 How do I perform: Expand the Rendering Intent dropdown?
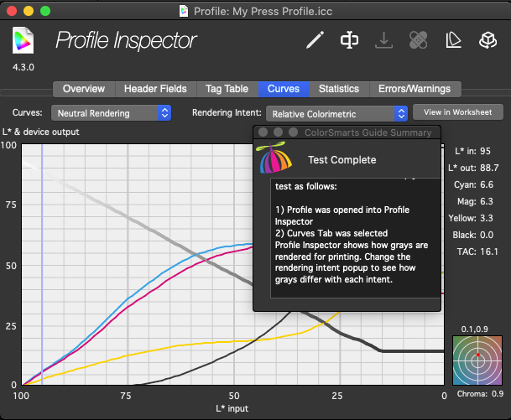336,112
